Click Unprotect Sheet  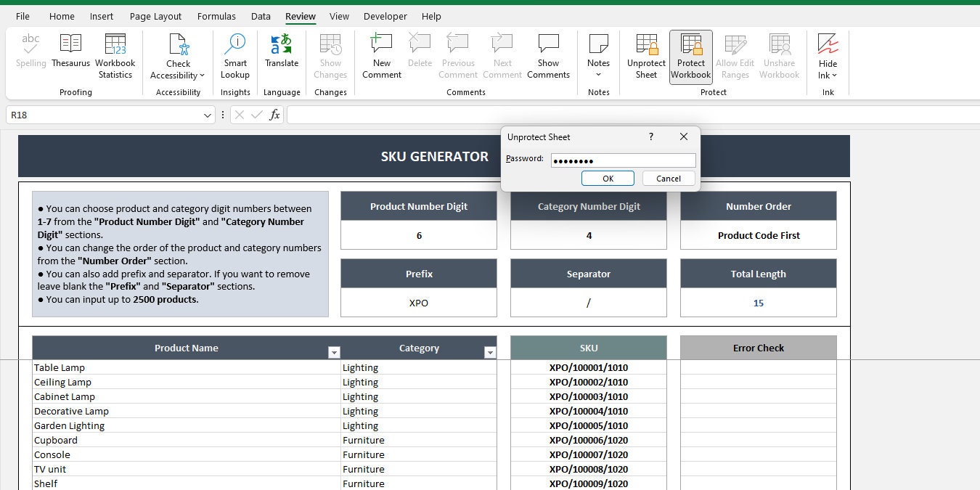(645, 54)
